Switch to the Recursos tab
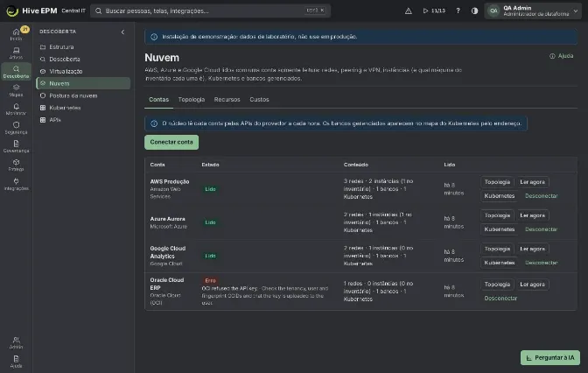588x373 pixels. [x=227, y=100]
